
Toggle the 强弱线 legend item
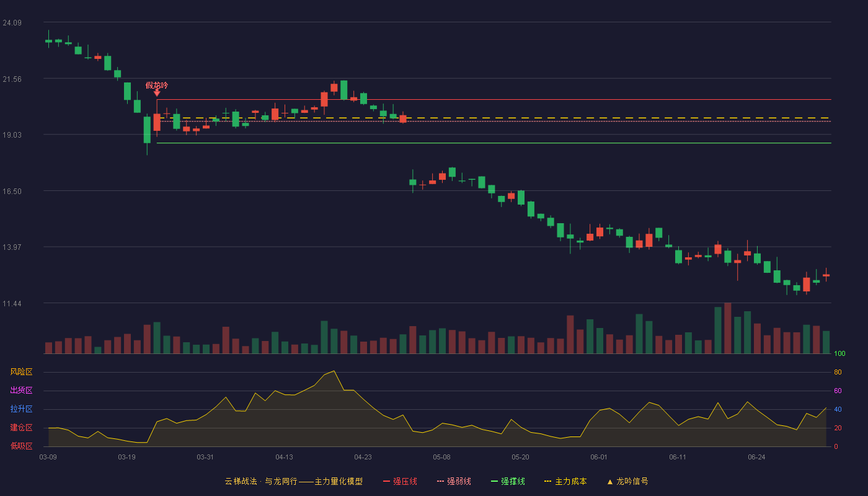(x=454, y=481)
